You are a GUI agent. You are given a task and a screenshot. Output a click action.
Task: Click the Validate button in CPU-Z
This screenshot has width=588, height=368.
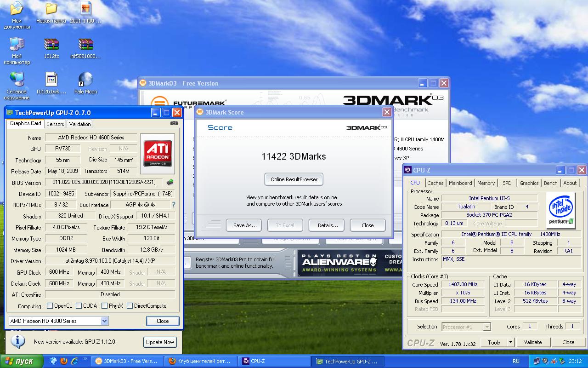533,342
